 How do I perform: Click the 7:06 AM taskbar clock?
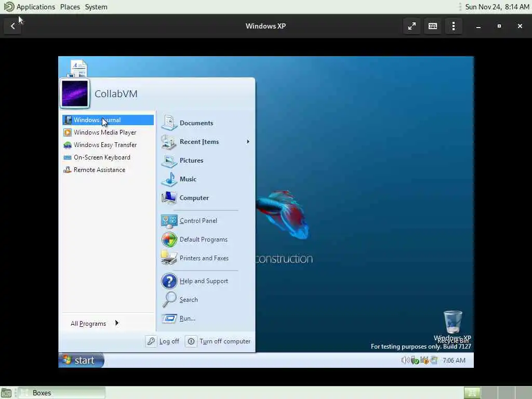click(x=454, y=361)
